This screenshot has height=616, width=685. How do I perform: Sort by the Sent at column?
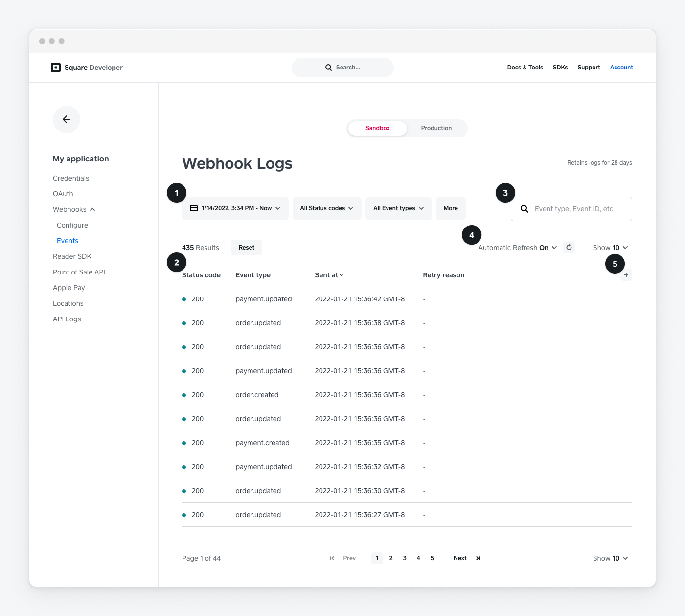pyautogui.click(x=329, y=275)
